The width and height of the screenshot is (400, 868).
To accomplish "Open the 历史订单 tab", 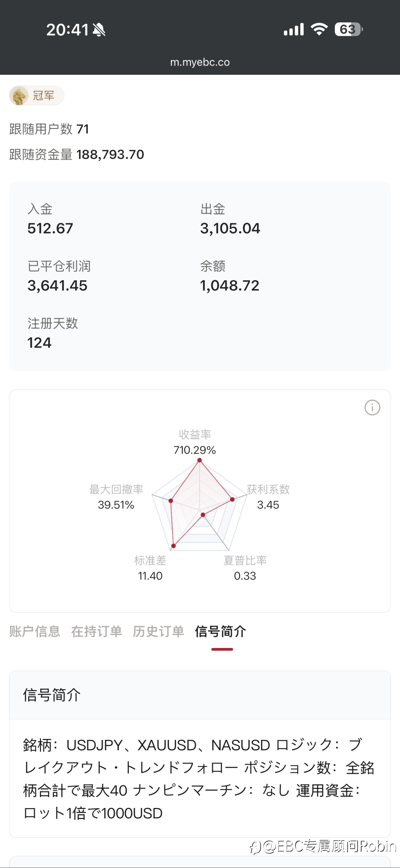I will click(x=158, y=631).
